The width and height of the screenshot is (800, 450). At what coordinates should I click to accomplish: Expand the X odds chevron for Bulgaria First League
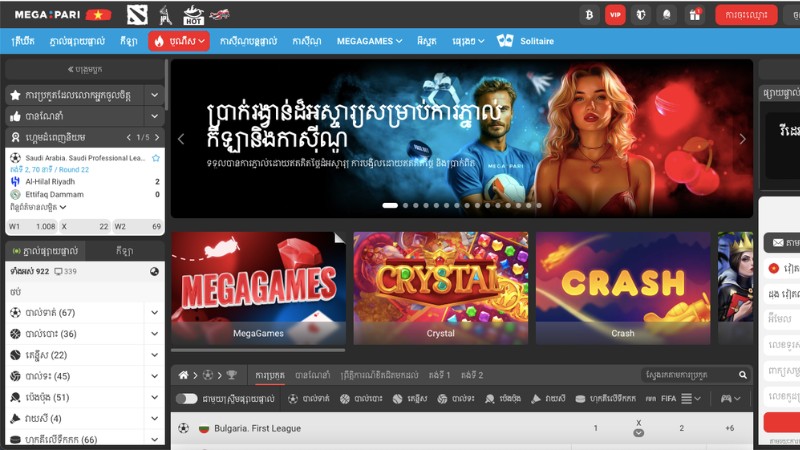(x=638, y=433)
